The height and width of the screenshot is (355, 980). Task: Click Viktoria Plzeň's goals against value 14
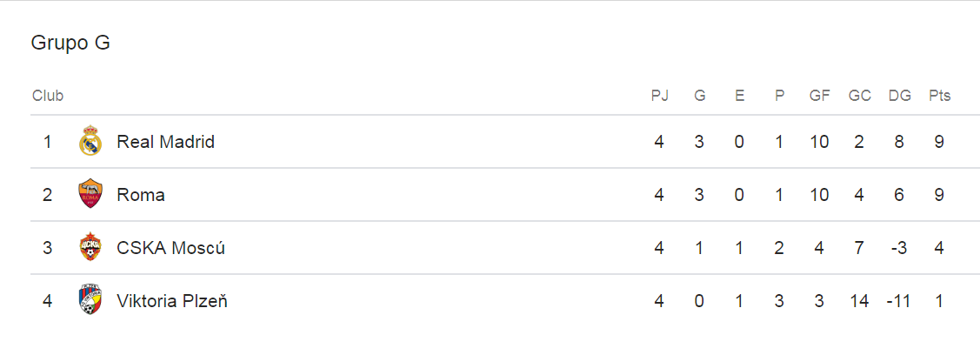click(859, 301)
